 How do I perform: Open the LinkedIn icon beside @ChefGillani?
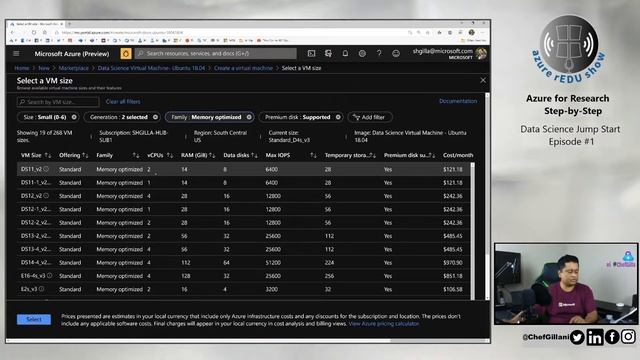[x=595, y=337]
